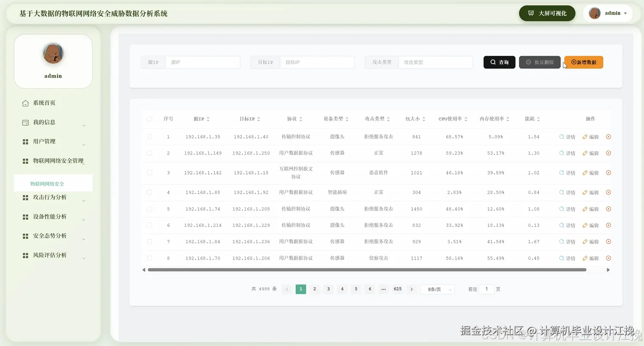
Task: Click the scrollbar right arrow
Action: (608, 270)
